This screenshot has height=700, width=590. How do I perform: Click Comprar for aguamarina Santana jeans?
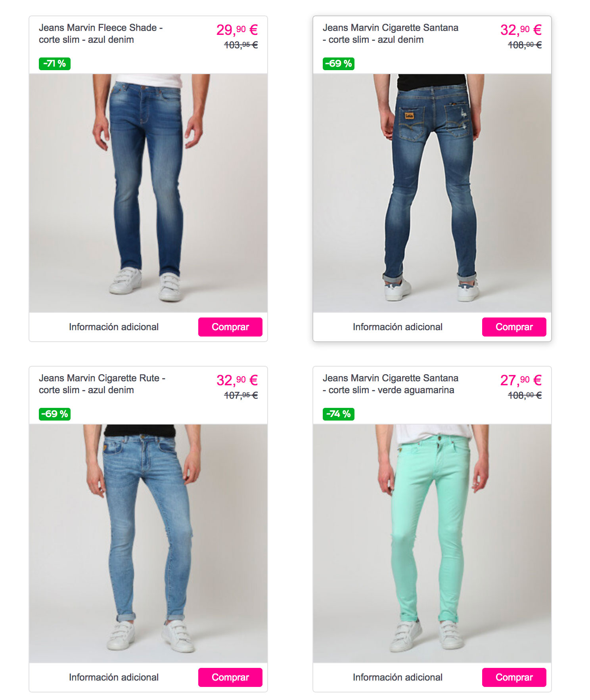click(x=514, y=677)
